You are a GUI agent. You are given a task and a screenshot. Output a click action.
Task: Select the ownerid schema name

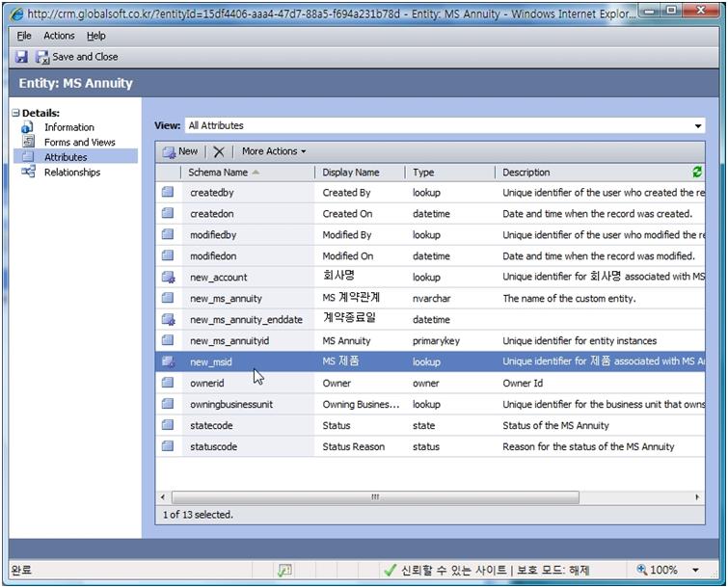pyautogui.click(x=206, y=384)
